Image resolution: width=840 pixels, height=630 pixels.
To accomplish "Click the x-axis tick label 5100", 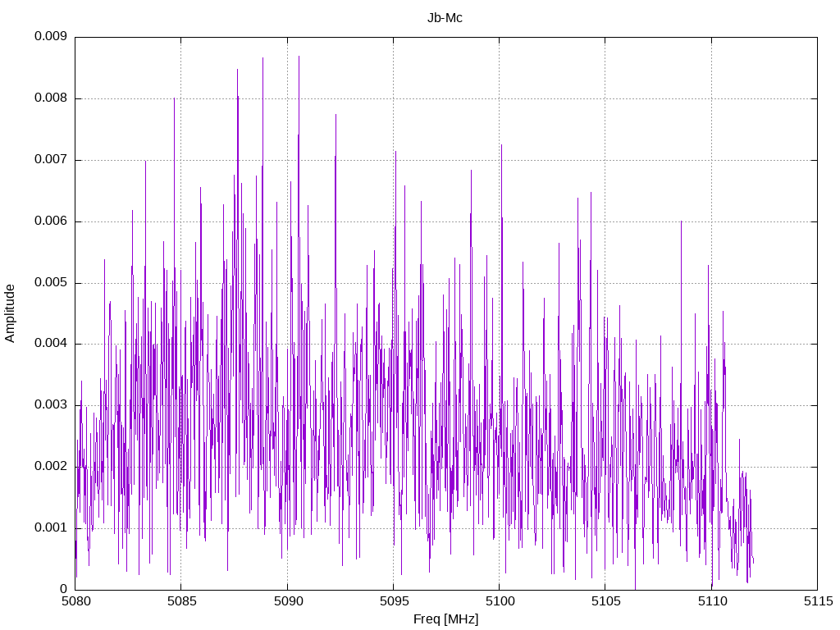I will 500,601.
